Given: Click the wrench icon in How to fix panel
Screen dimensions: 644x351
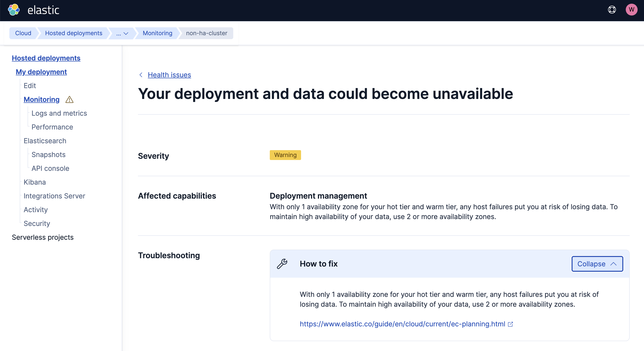Looking at the screenshot, I should 283,264.
